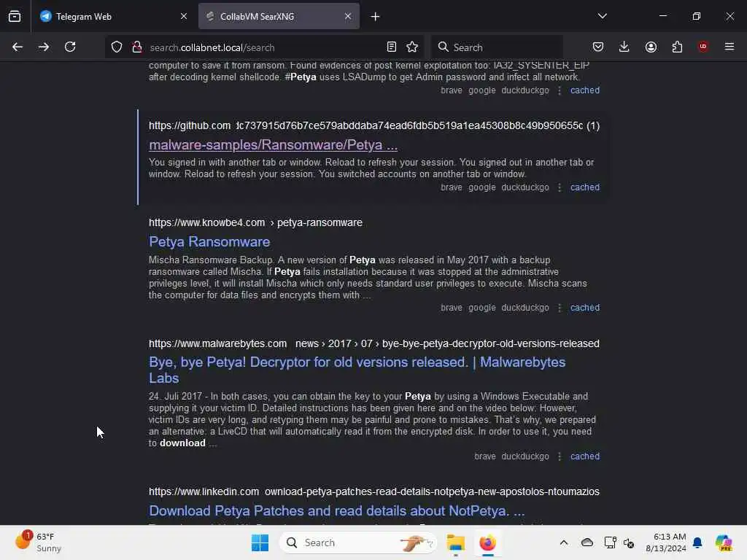Screen dimensions: 747x560
Task: Focus the address bar with search.collabnet.local
Action: click(x=265, y=47)
